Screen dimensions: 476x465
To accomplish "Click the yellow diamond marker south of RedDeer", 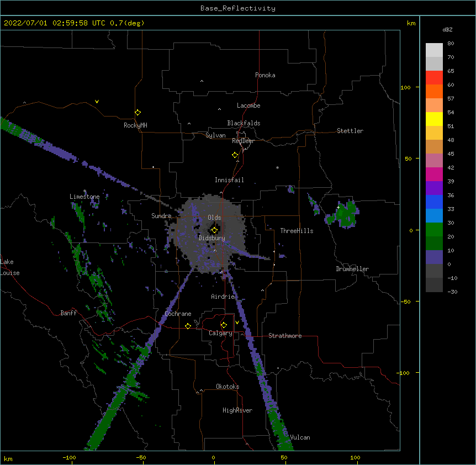I will (x=235, y=155).
